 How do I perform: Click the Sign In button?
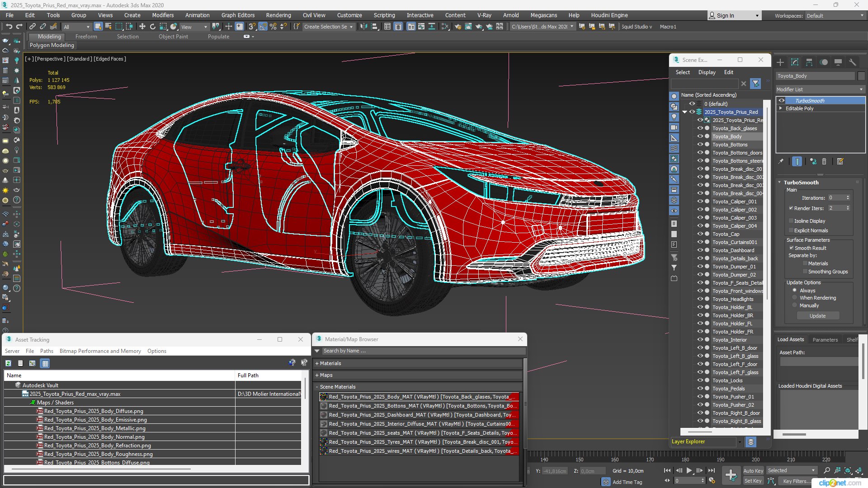(x=734, y=16)
